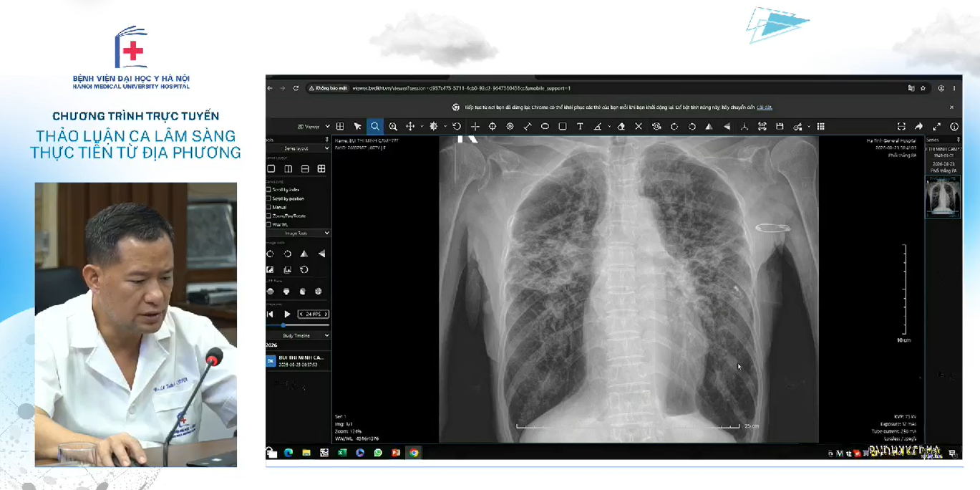Select the pan move tool

pos(410,127)
